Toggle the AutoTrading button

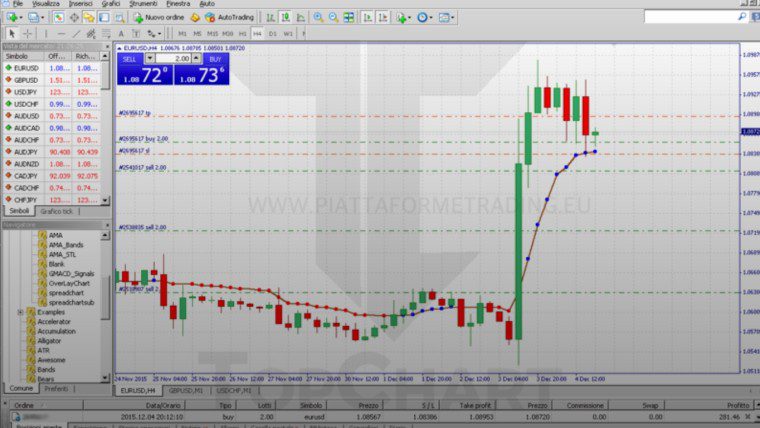coord(230,18)
